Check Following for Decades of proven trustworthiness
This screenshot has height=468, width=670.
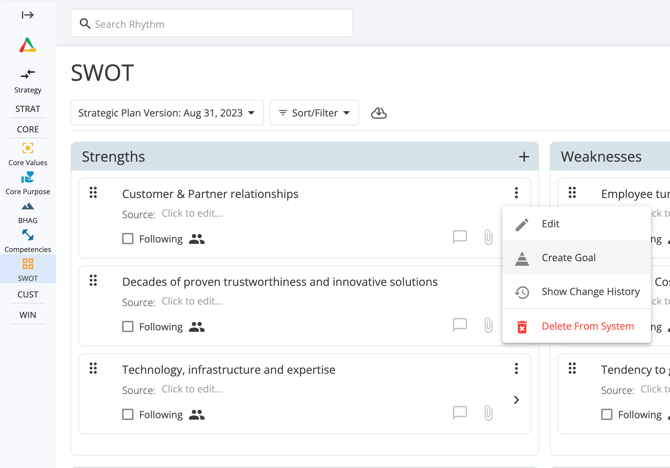click(x=128, y=327)
